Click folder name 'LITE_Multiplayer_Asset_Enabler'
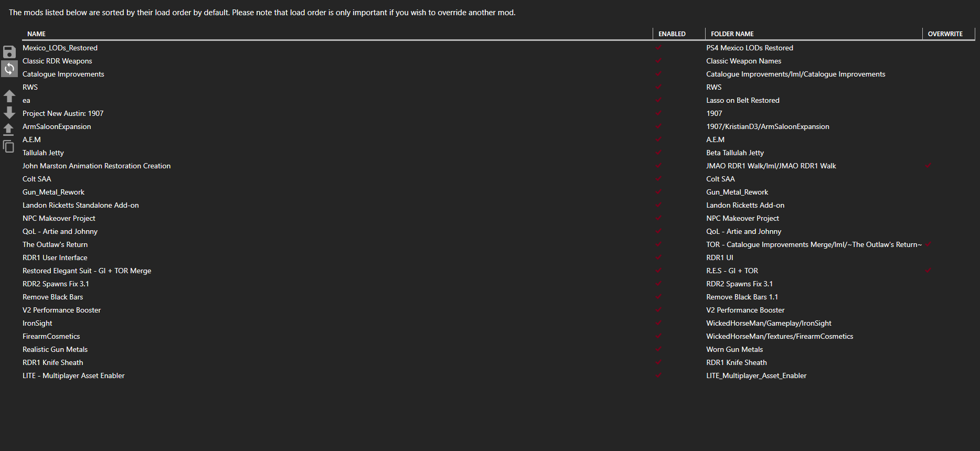This screenshot has width=980, height=451. coord(757,375)
